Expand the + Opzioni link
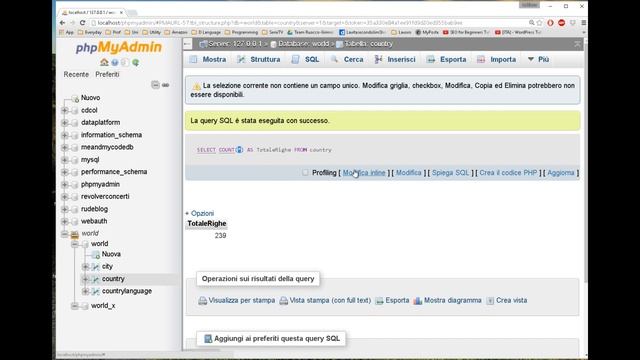640x360 pixels. click(x=200, y=213)
